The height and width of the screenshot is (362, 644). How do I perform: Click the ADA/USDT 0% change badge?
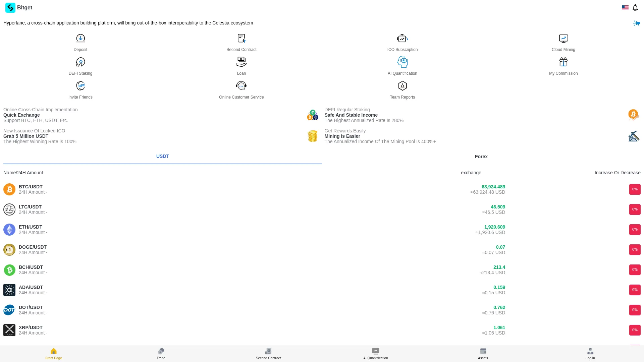tap(635, 290)
